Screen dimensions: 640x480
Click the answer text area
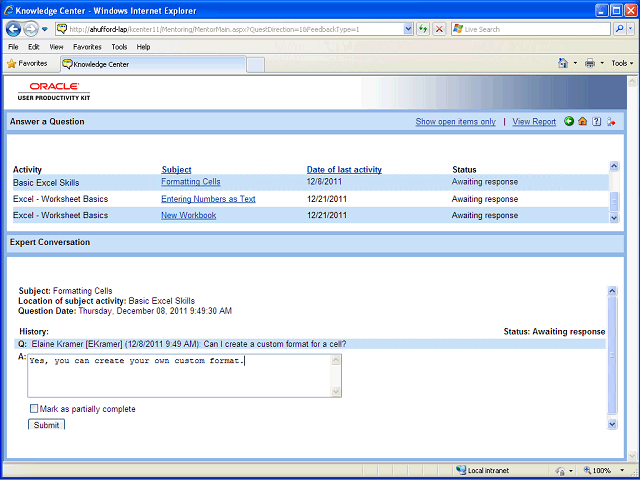pos(184,376)
